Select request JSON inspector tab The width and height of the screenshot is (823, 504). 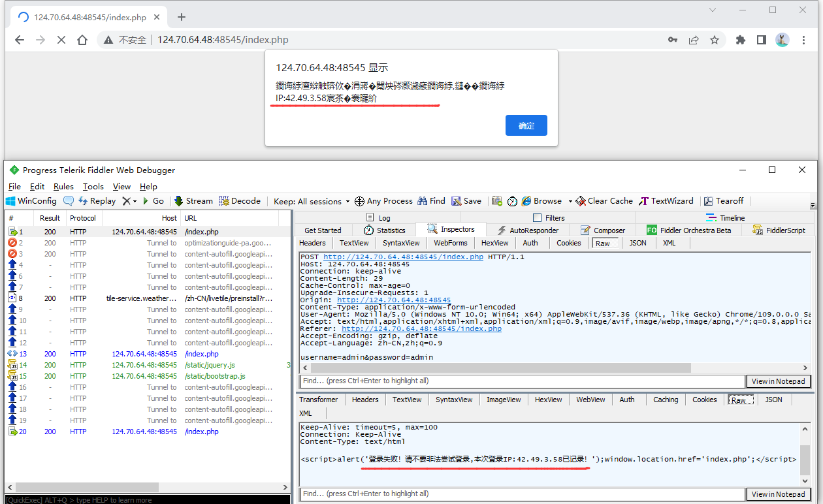[638, 243]
